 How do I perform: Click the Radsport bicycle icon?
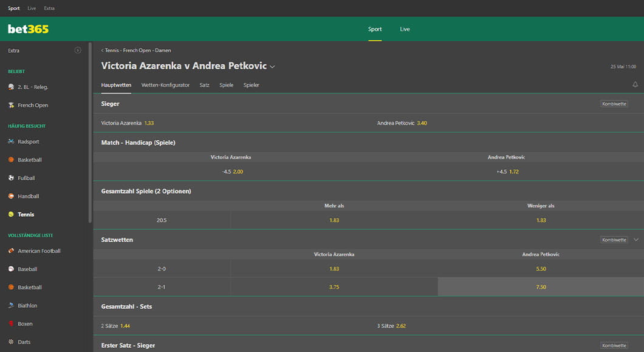(11, 141)
